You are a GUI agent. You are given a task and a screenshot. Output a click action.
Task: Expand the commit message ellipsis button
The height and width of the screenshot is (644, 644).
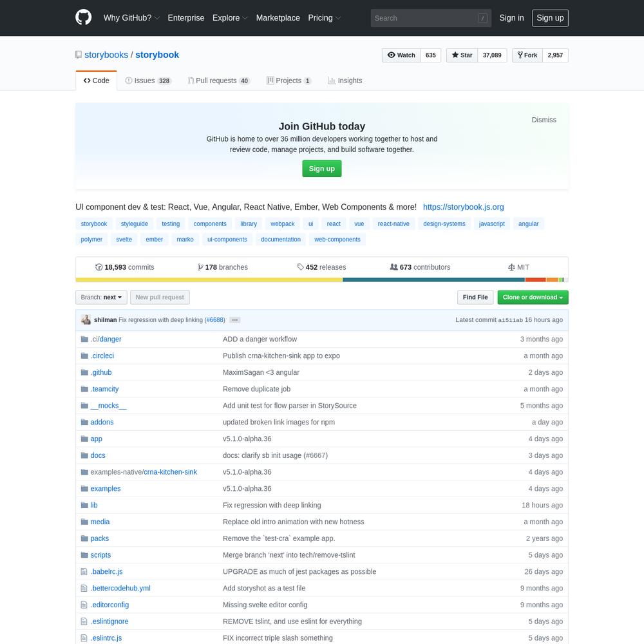[x=234, y=320]
